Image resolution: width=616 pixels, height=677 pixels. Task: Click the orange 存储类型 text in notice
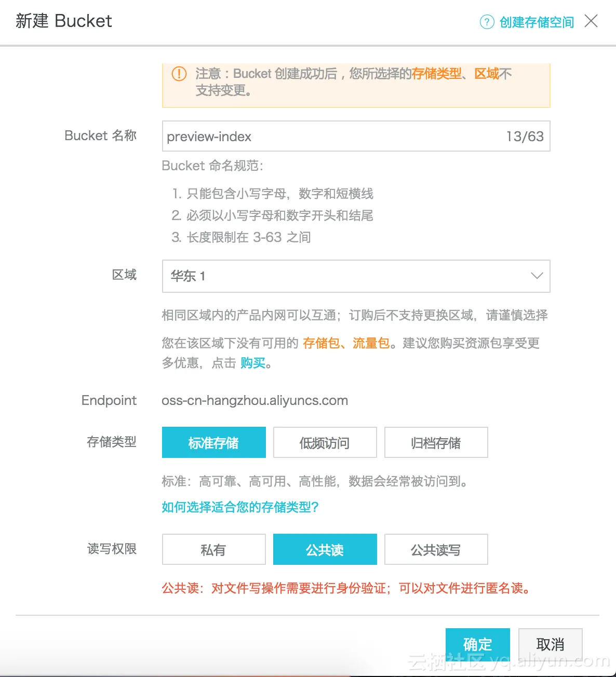pyautogui.click(x=436, y=74)
